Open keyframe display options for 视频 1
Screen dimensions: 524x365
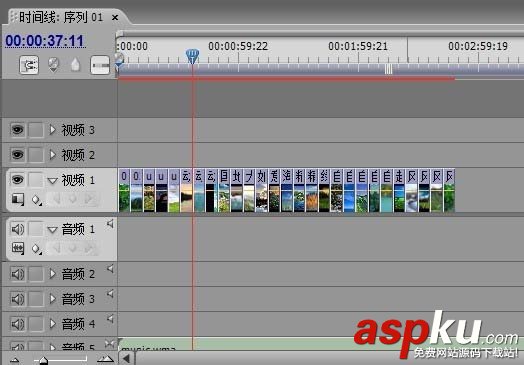tap(36, 200)
